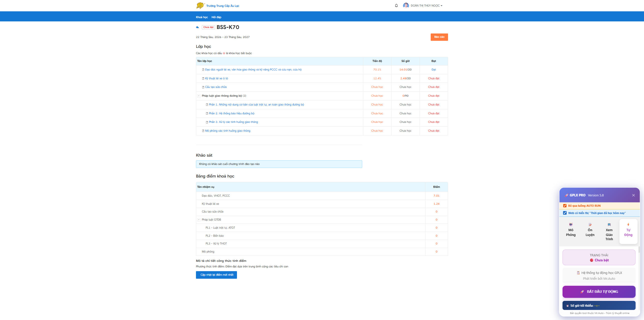
Task: Click Cập nhật lại điểm mới nhất button
Action: pos(216,275)
